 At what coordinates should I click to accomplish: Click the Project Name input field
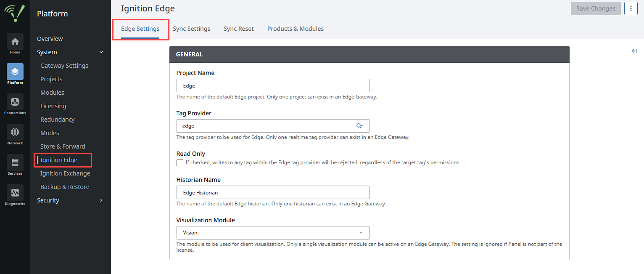tap(273, 85)
